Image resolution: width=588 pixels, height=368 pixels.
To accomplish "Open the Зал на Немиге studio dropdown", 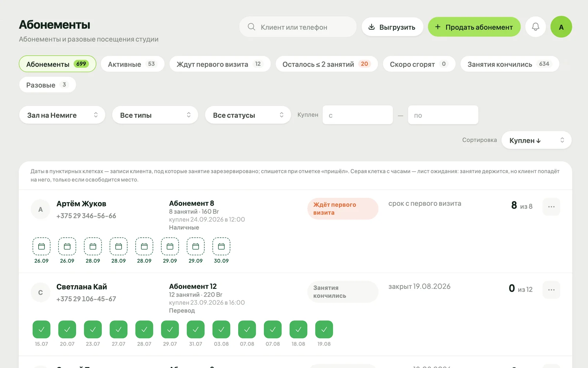I will pyautogui.click(x=62, y=115).
